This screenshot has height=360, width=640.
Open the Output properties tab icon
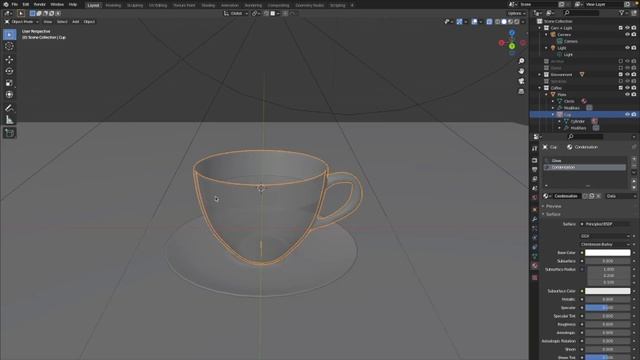[x=535, y=169]
